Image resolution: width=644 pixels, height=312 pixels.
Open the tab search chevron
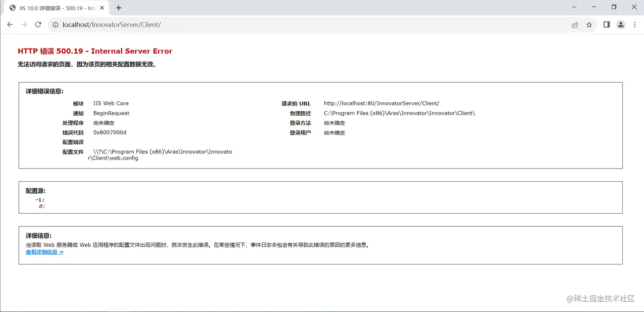coord(574,7)
